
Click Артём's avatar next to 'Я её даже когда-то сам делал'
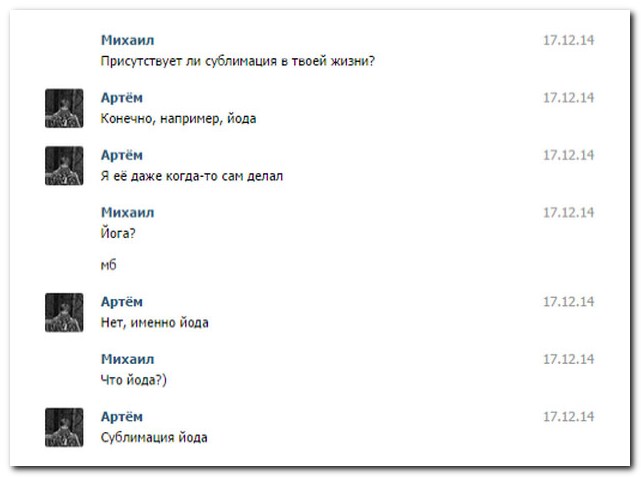[x=64, y=166]
